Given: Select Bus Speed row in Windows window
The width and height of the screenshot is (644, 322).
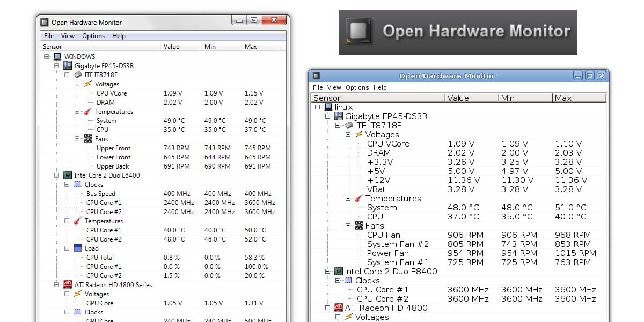Looking at the screenshot, I should click(x=163, y=194).
